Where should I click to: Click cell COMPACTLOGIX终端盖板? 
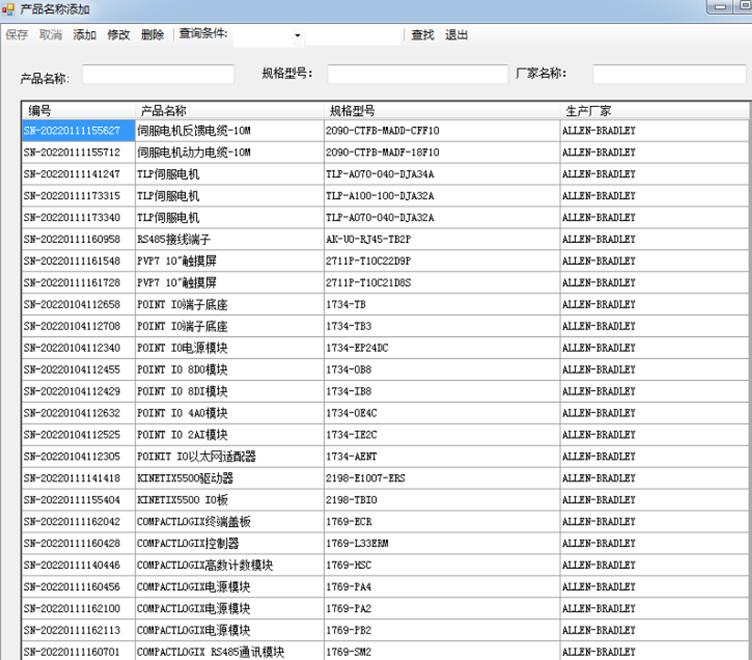(x=229, y=521)
